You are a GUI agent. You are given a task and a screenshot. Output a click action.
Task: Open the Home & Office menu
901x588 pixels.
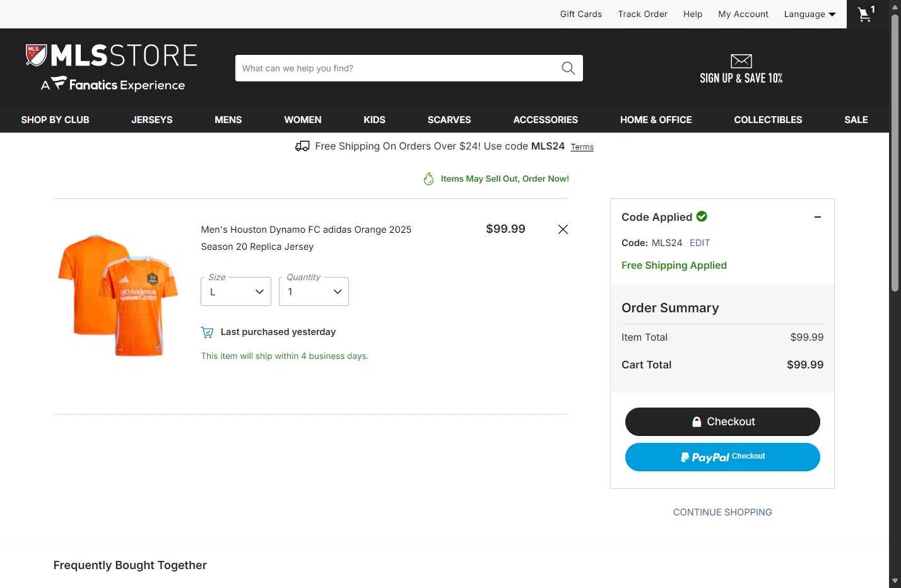tap(656, 120)
